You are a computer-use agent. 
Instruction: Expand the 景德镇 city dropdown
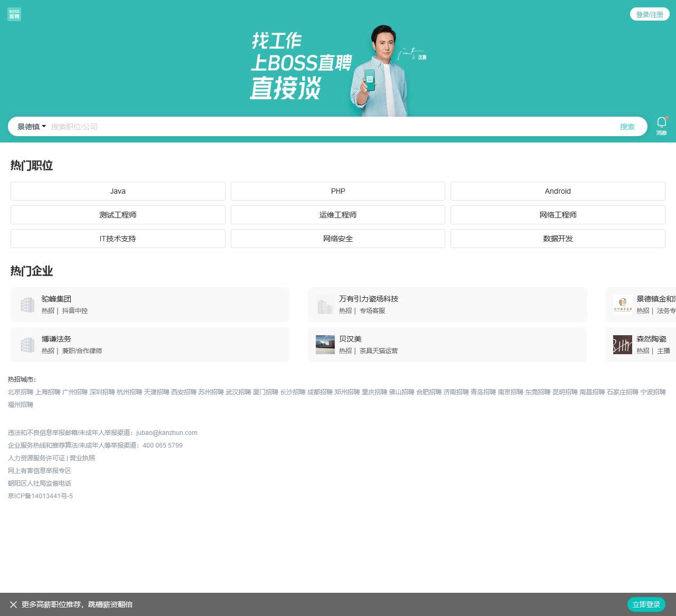32,127
